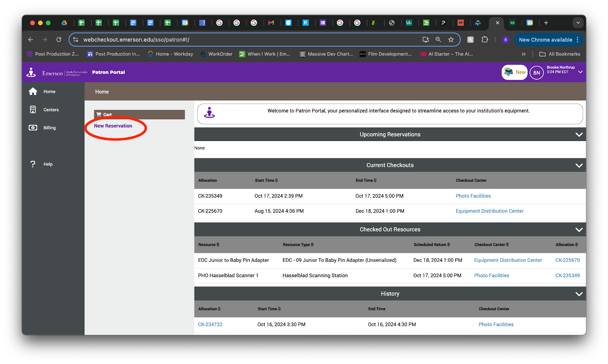
Task: Sort Current Checkouts by Start Time
Action: [x=266, y=180]
